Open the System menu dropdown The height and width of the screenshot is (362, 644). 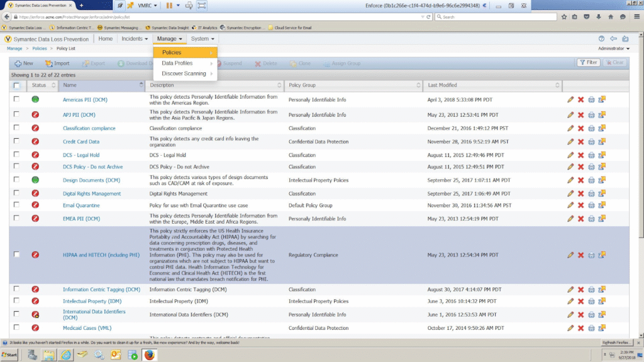pyautogui.click(x=203, y=39)
